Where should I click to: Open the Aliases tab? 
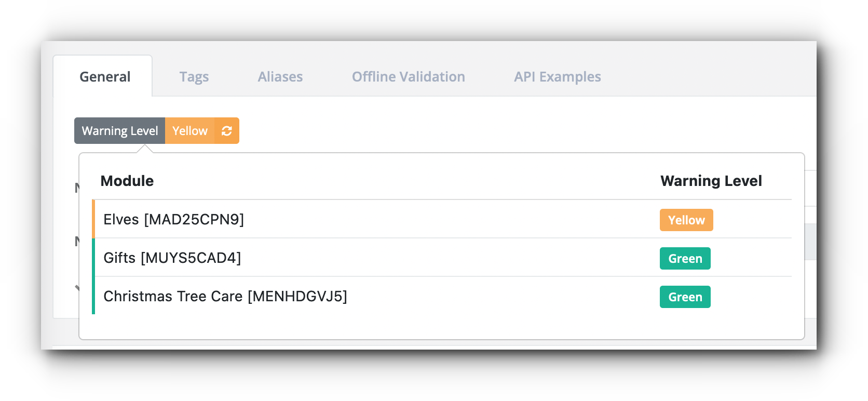point(280,77)
